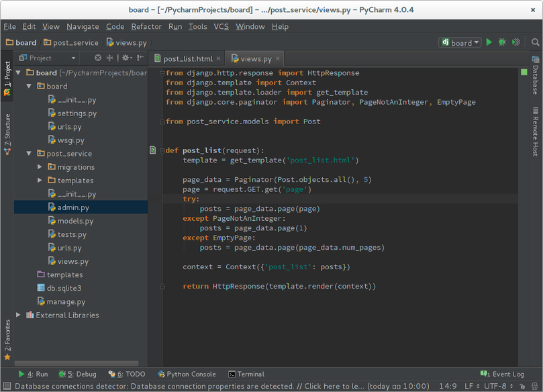Open the Event Log

tap(502, 374)
